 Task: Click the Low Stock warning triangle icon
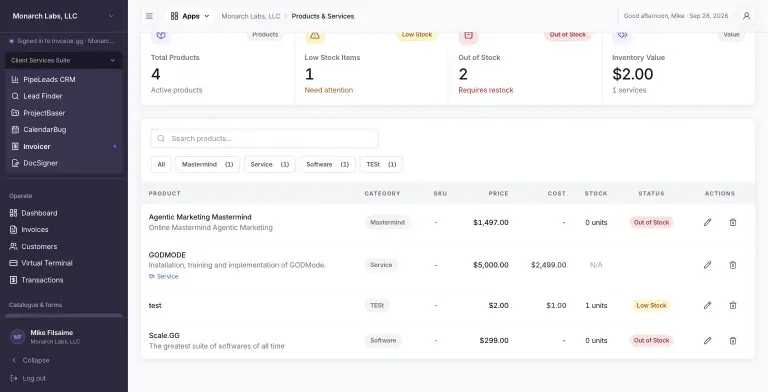(314, 35)
